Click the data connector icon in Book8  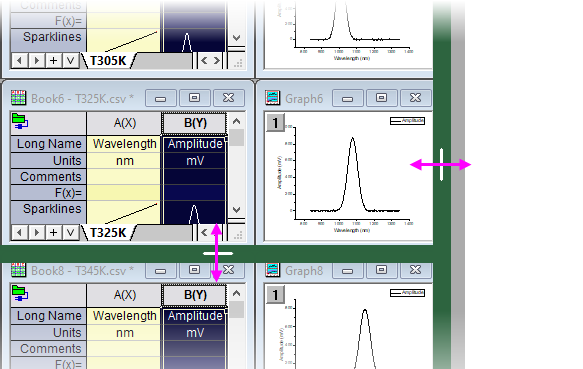point(20,293)
